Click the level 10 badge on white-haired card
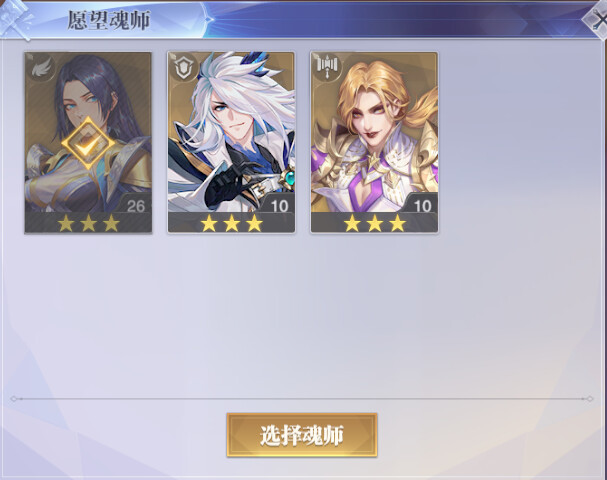The height and width of the screenshot is (480, 607). pos(279,206)
